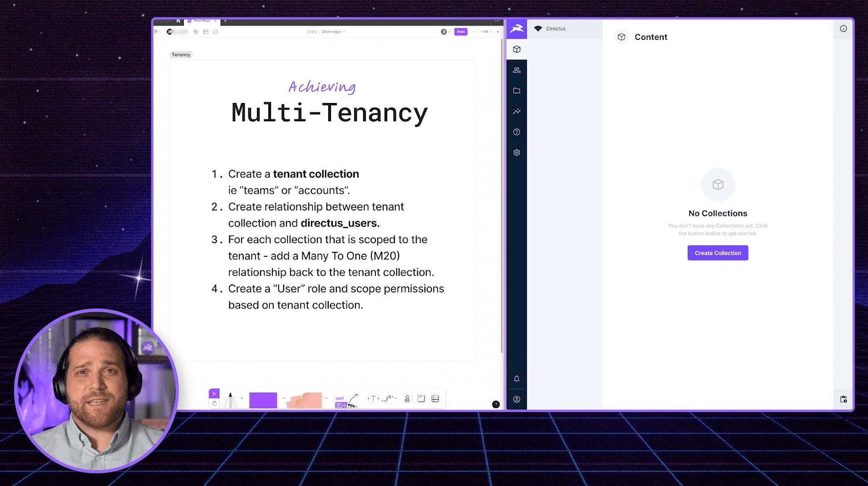Expand the marker options caret
This screenshot has height=486, width=868.
[242, 398]
